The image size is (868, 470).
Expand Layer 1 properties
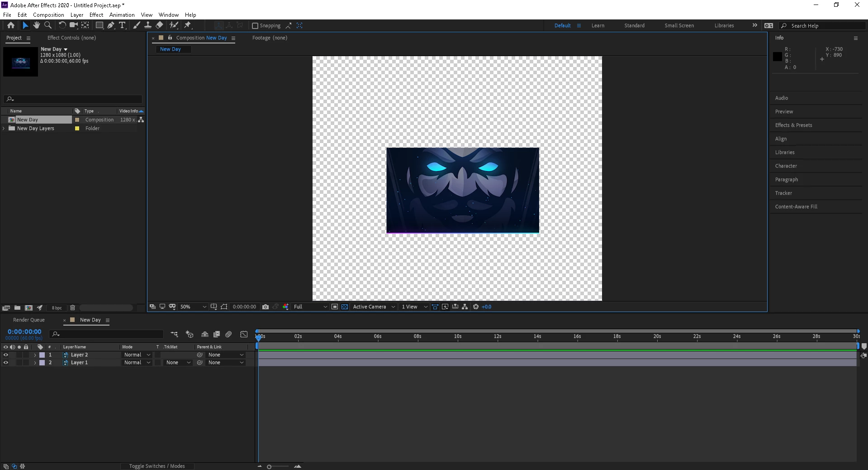(35, 363)
